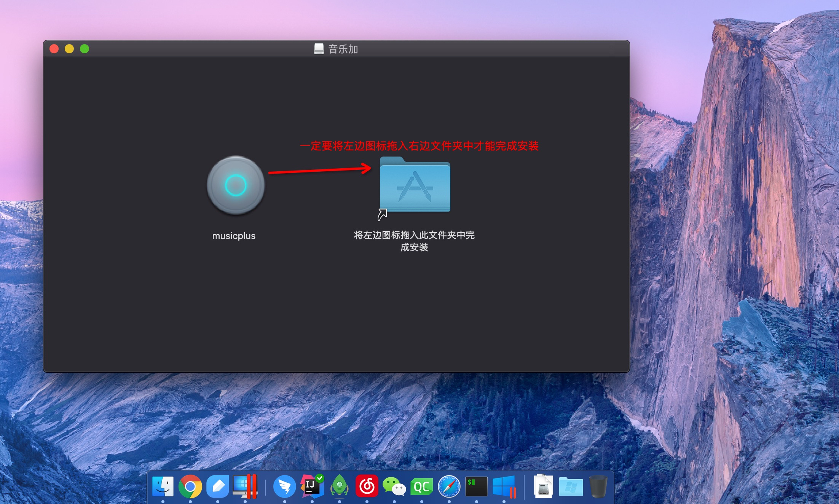
Task: Open Parallels Desktop in the Dock
Action: [x=245, y=486]
